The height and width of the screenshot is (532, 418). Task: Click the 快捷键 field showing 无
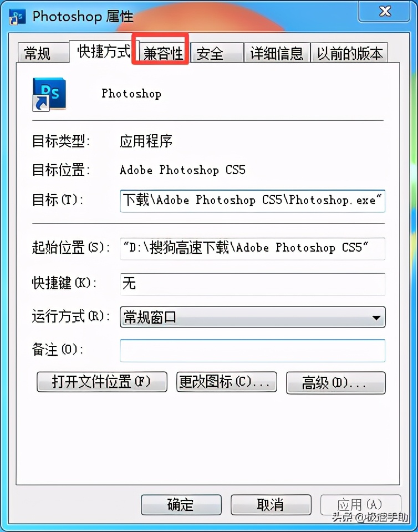pyautogui.click(x=252, y=284)
